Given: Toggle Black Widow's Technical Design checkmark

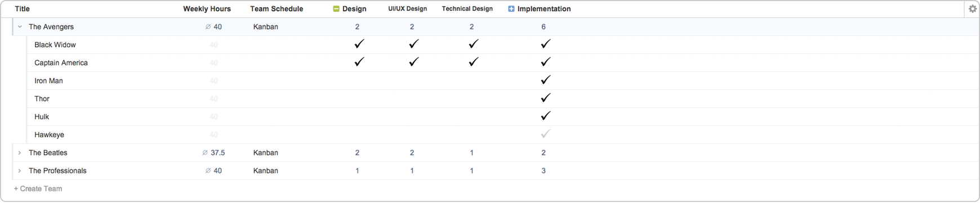Looking at the screenshot, I should pos(474,44).
